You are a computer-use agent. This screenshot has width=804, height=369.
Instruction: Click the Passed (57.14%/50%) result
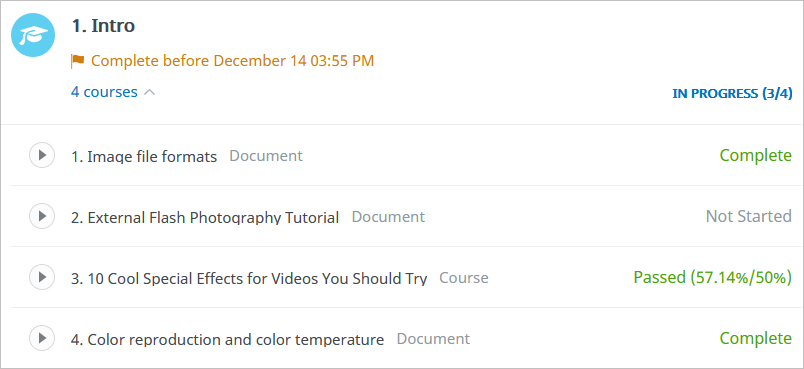pos(713,277)
